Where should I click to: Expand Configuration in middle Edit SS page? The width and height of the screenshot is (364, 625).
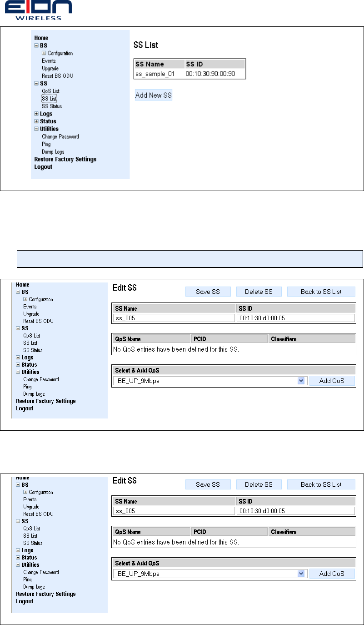(x=25, y=299)
